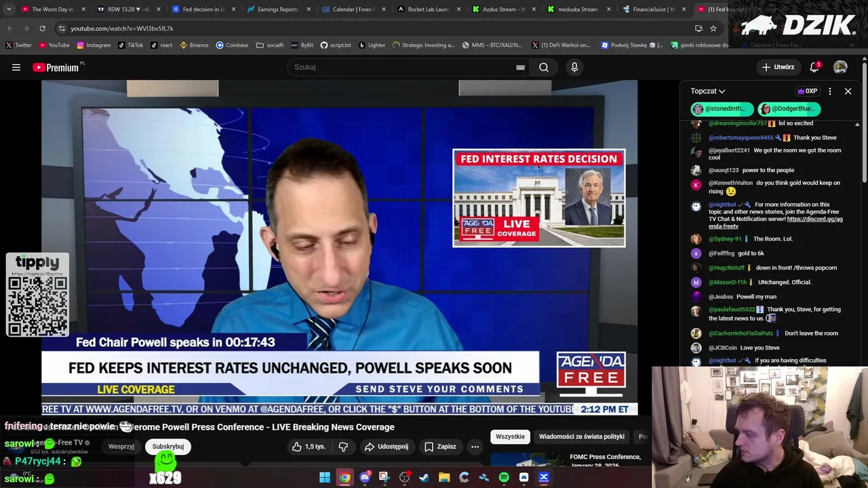Open File Explorer from the taskbar
This screenshot has width=868, height=488.
[444, 478]
